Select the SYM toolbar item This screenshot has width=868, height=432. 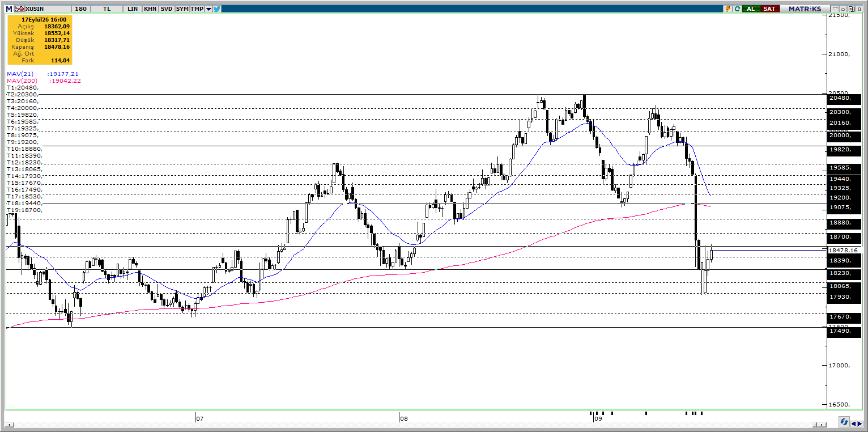pos(182,9)
